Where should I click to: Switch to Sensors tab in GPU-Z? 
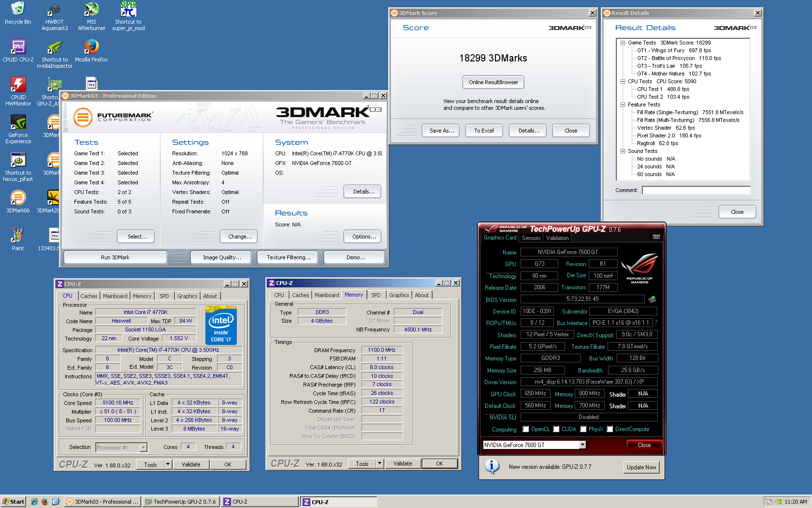[531, 238]
